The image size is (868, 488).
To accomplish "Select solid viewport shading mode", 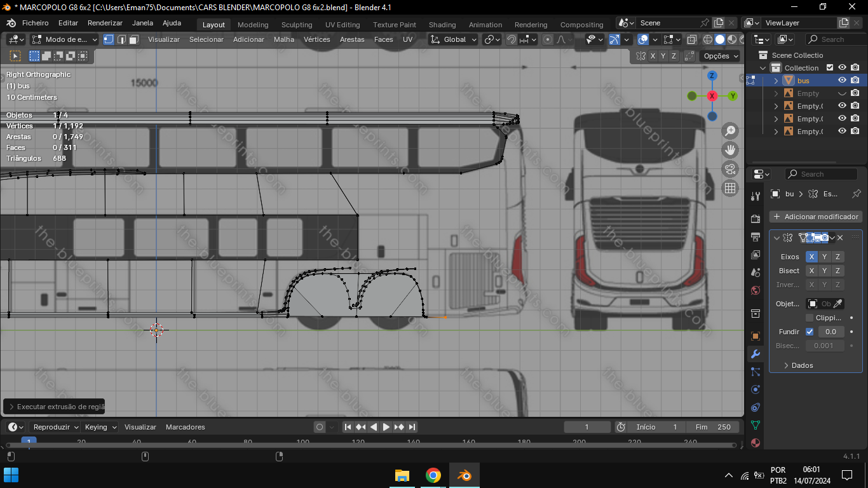I will [720, 39].
